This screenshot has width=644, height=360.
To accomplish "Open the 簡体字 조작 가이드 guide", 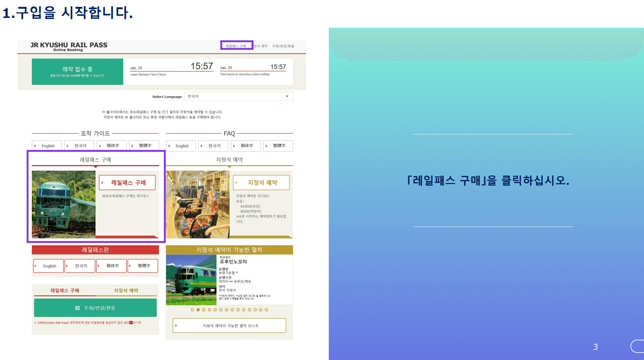I will coord(112,146).
